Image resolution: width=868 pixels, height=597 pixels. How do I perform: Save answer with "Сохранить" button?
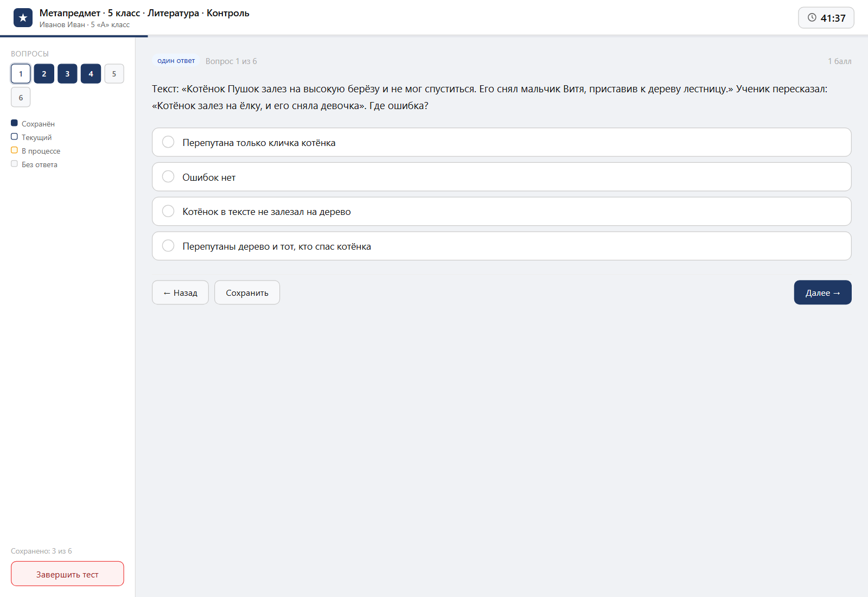pos(247,293)
